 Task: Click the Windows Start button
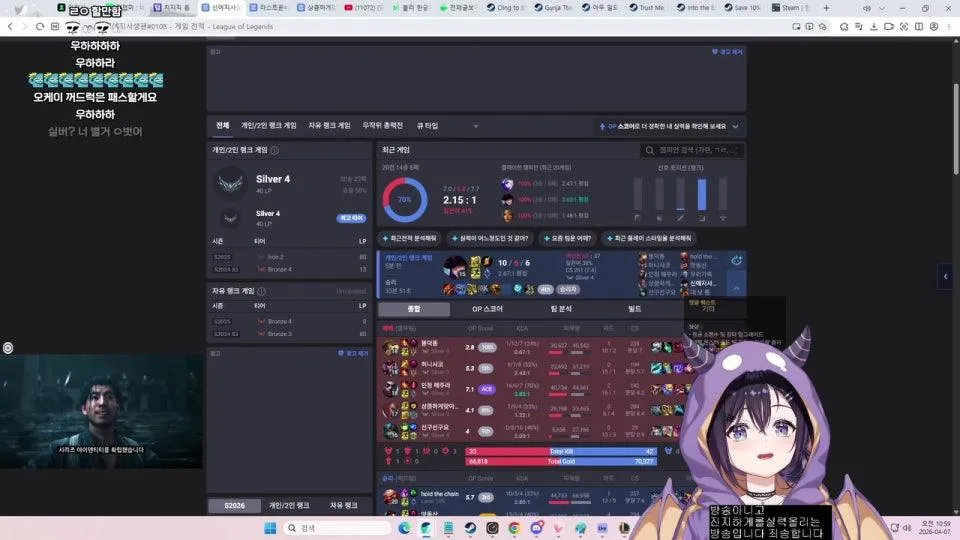tap(270, 528)
